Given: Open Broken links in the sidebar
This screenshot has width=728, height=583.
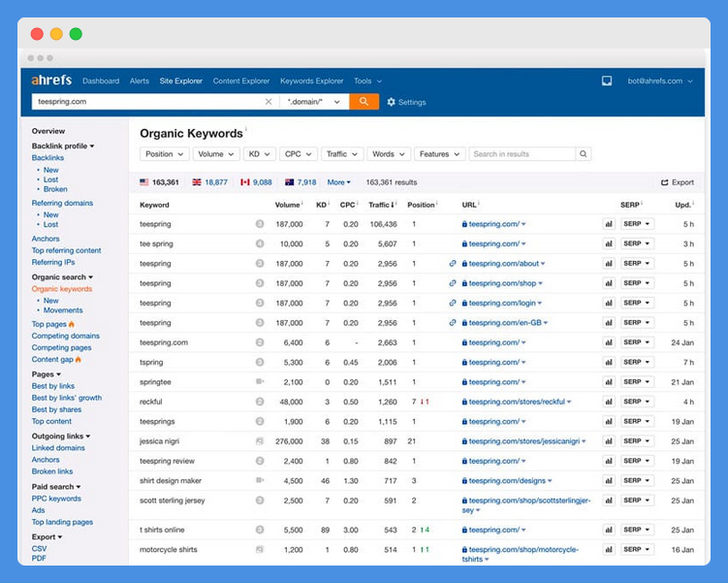Looking at the screenshot, I should click(x=52, y=471).
